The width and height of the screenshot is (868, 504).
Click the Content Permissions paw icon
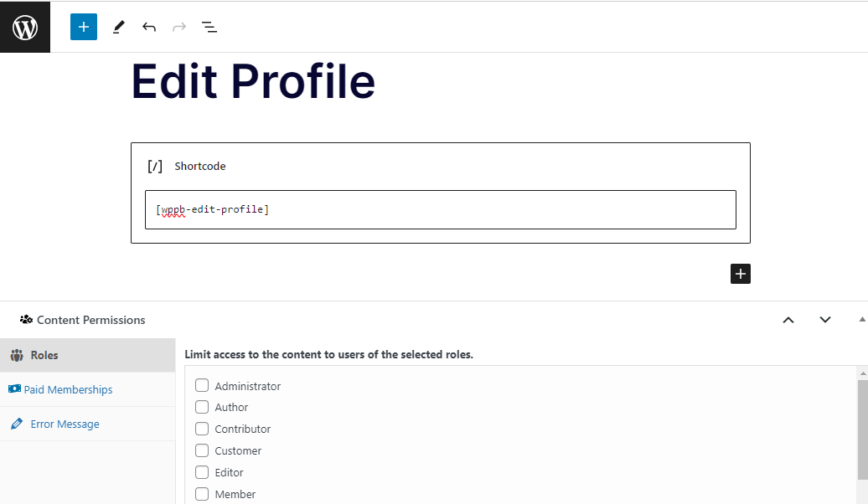(x=26, y=319)
